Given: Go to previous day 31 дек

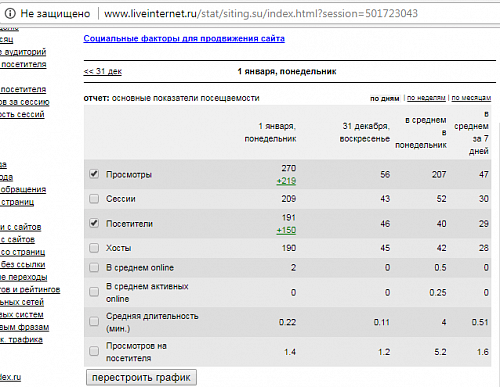Looking at the screenshot, I should pyautogui.click(x=103, y=71).
